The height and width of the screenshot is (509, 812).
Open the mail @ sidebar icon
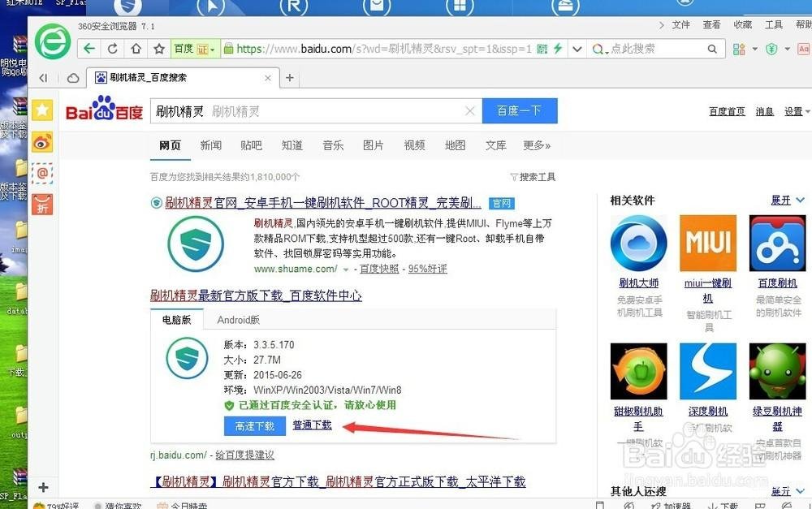pyautogui.click(x=42, y=173)
